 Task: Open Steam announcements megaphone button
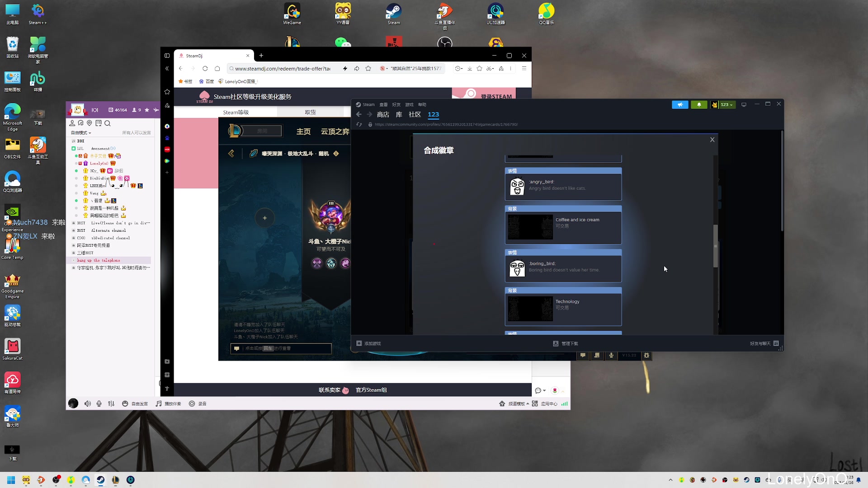pos(680,104)
